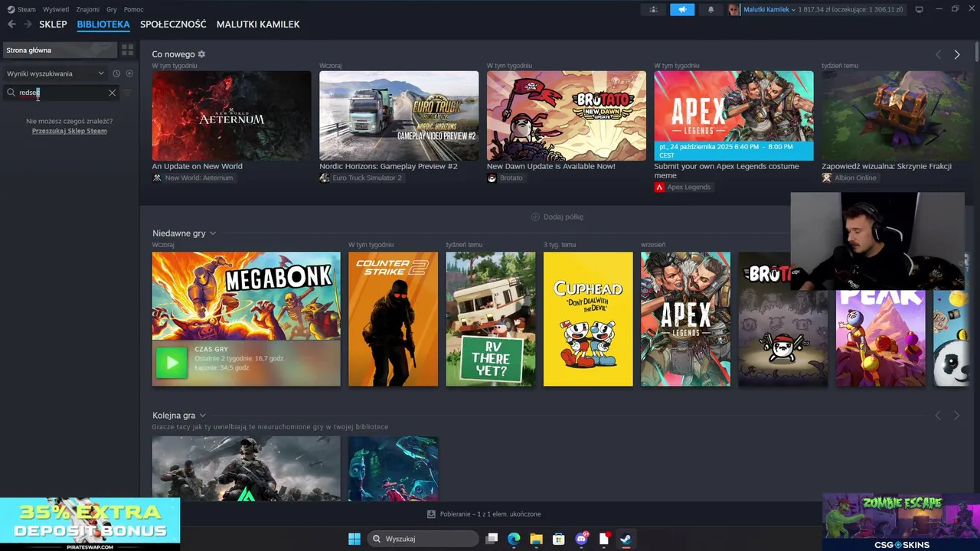Open the Wyświetl menu
Screen dimensions: 980x551
[x=56, y=9]
